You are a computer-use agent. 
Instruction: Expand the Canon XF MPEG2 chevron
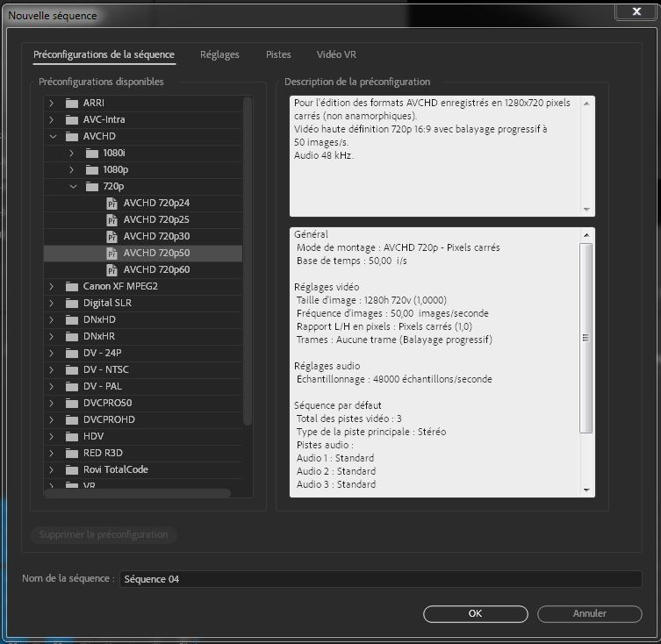[52, 287]
